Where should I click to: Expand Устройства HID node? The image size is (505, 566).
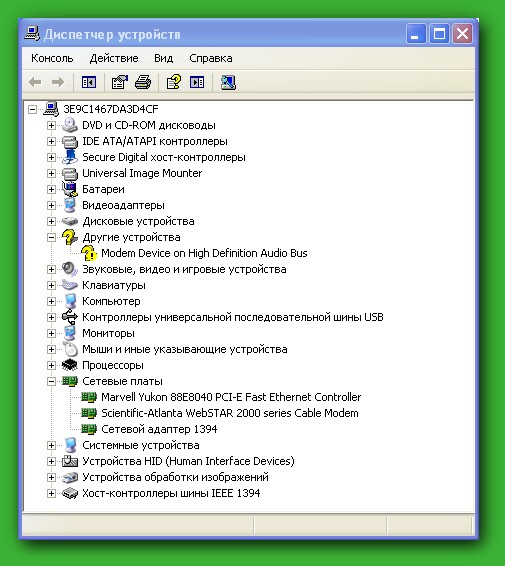click(x=51, y=461)
